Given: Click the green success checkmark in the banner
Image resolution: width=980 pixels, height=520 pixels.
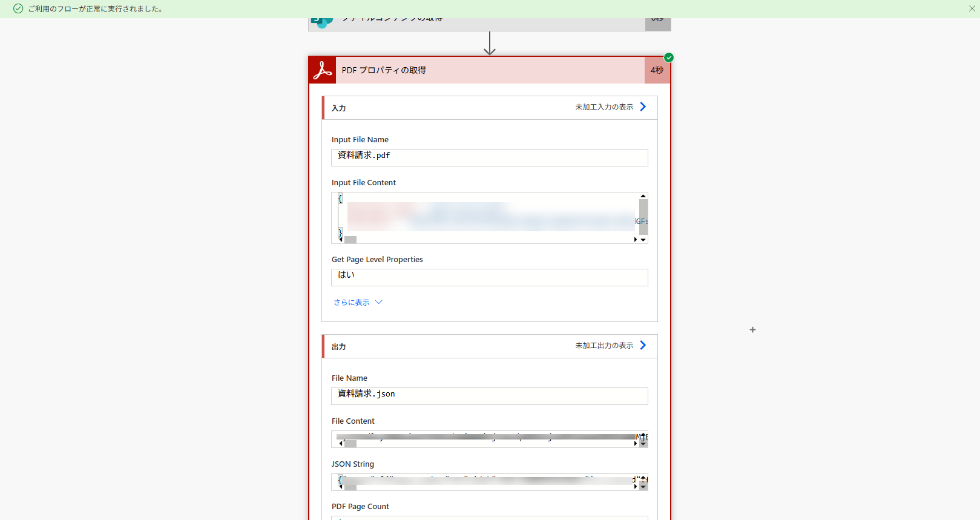Looking at the screenshot, I should click(18, 8).
